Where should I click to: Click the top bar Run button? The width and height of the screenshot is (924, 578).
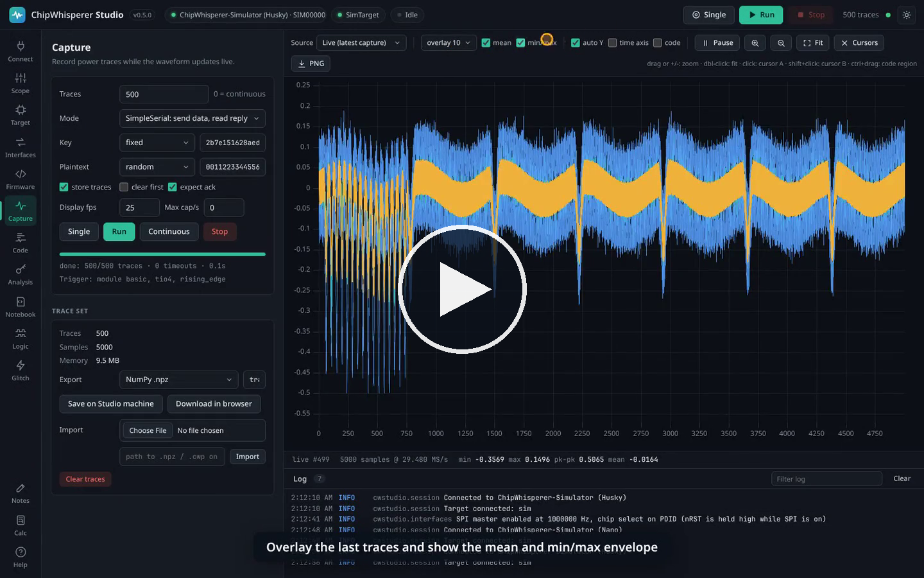click(761, 15)
